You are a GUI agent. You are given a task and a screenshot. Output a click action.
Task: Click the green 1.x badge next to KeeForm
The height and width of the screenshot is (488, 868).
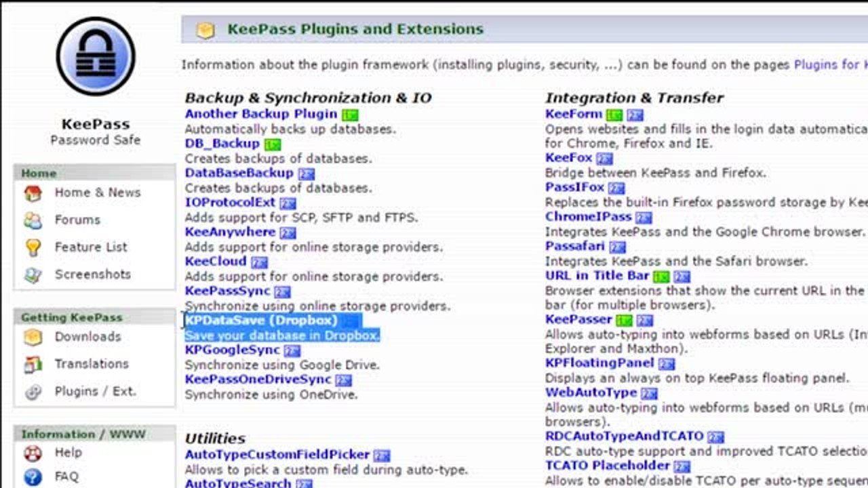pos(614,115)
